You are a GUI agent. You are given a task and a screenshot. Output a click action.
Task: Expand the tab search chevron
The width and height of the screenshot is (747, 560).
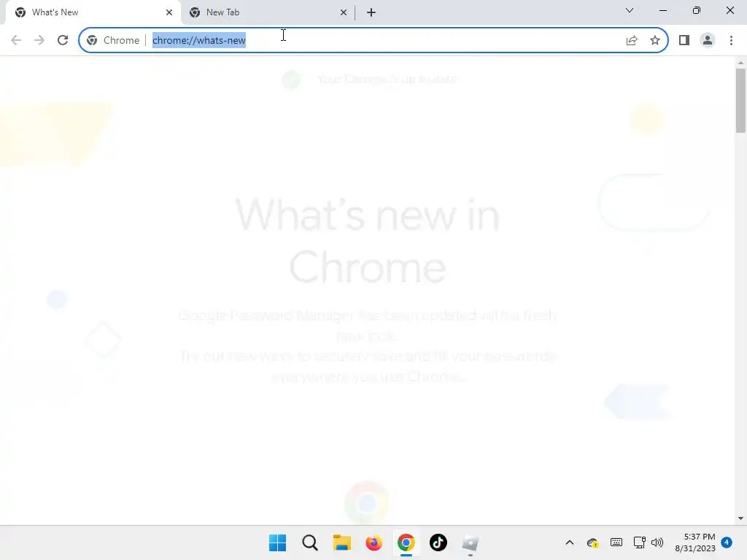[630, 10]
